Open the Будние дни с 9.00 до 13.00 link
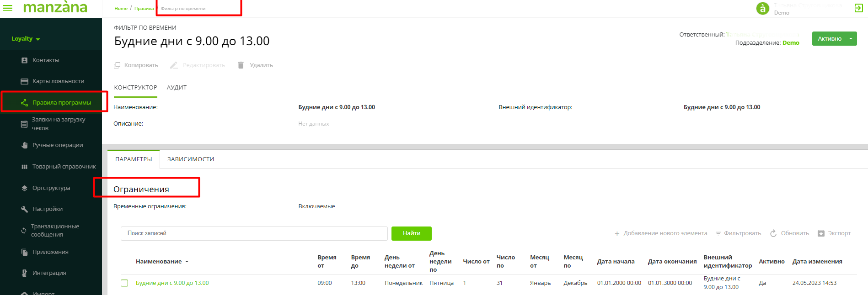Screen dimensions: 868x295 tap(172, 283)
